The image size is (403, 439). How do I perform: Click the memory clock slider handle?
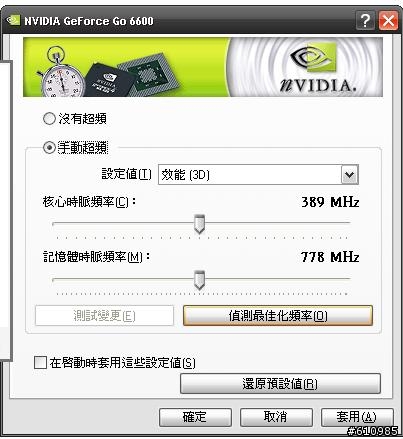[199, 280]
